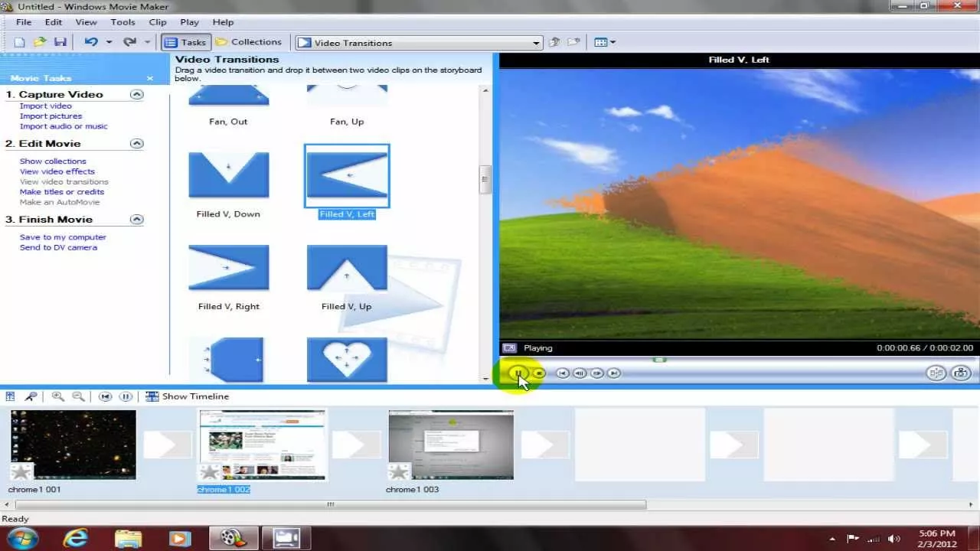Toggle the Collections pane button
Viewport: 980px width, 551px height.
pyautogui.click(x=248, y=43)
